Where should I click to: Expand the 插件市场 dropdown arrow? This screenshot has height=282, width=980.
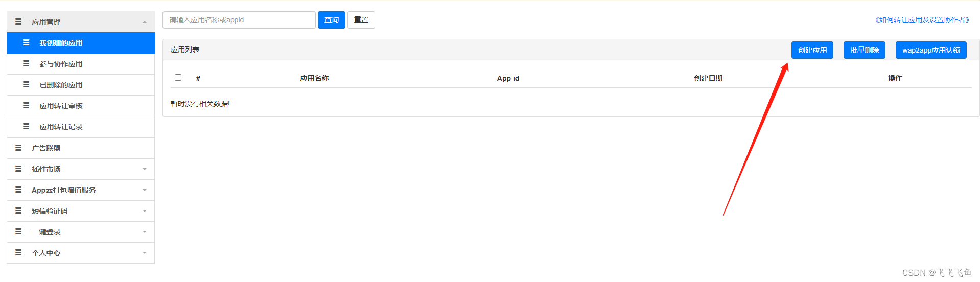click(x=145, y=169)
